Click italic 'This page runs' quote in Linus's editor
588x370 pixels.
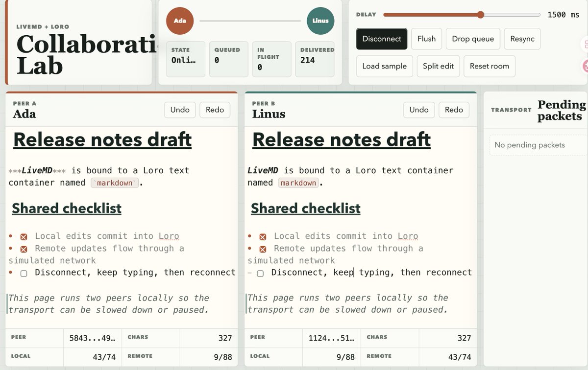(x=348, y=304)
